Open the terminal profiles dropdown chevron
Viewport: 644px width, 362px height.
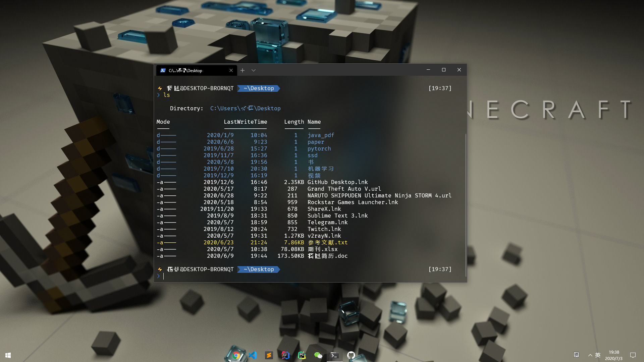click(254, 70)
